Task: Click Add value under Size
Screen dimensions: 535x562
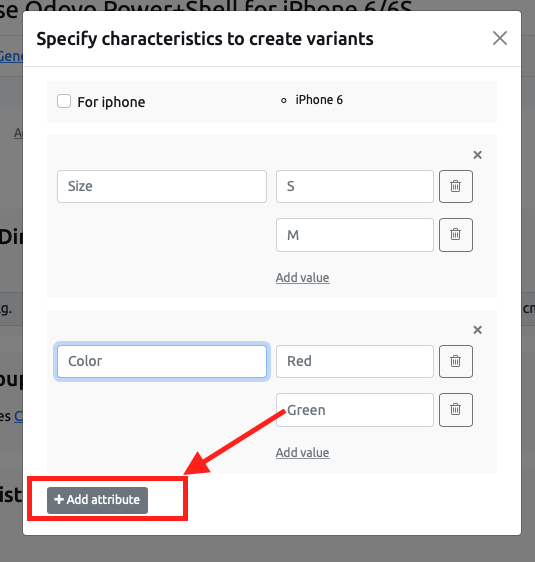Action: click(302, 277)
